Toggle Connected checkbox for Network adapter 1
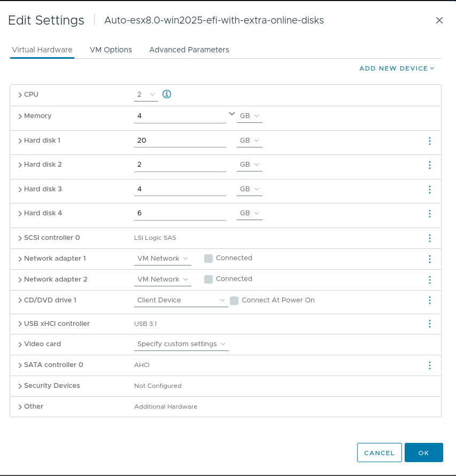Image resolution: width=456 pixels, height=476 pixels. coord(208,259)
